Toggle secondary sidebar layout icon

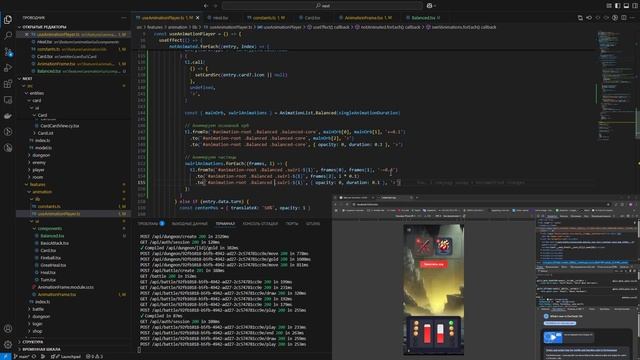[635, 6]
